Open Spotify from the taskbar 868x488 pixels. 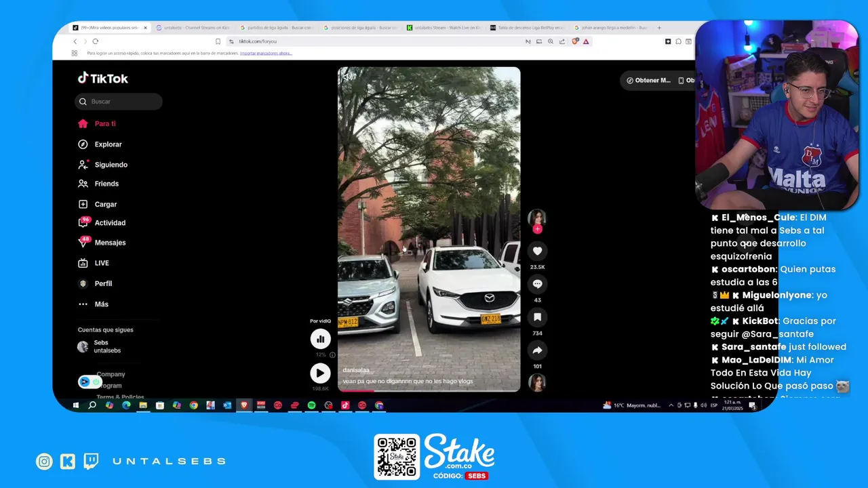(311, 405)
